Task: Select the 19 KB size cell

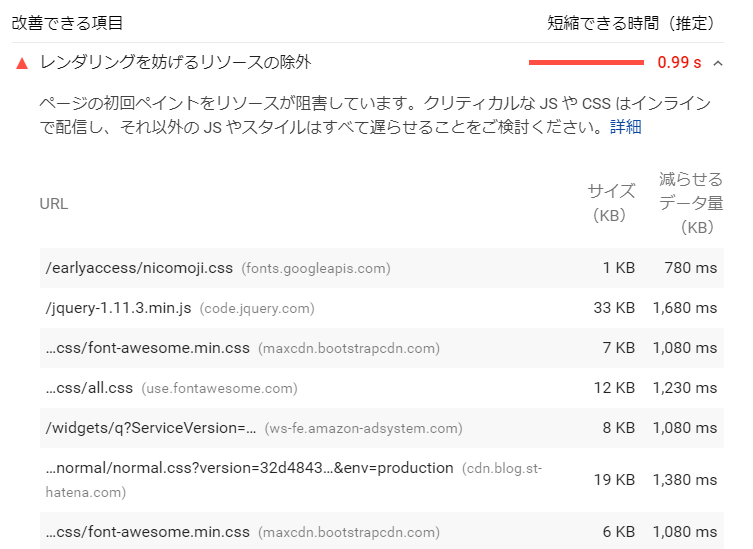Action: coord(614,479)
